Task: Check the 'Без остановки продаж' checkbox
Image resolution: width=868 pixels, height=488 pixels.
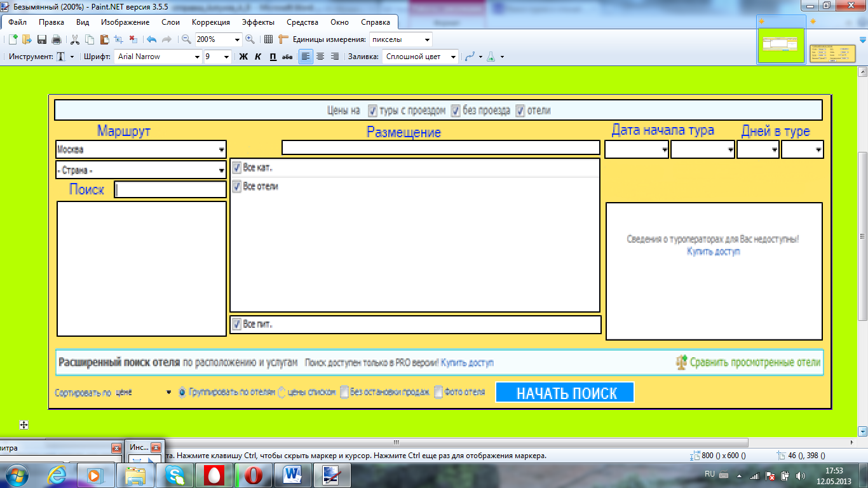Action: click(344, 392)
